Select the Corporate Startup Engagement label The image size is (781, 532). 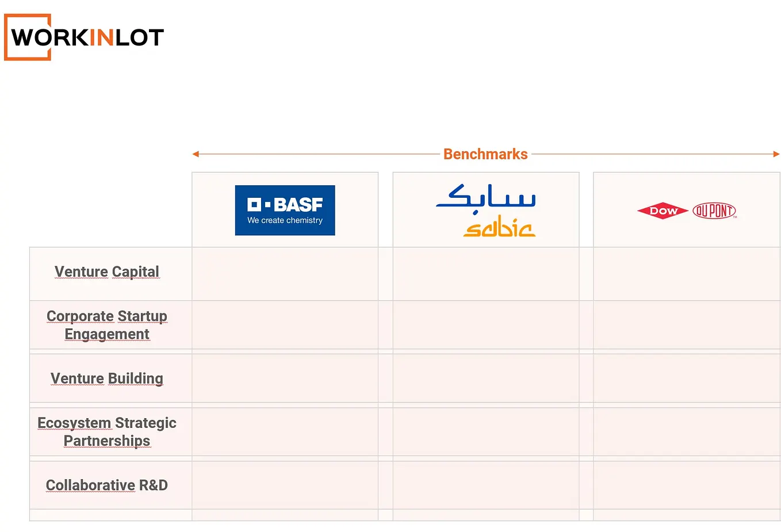tap(107, 325)
